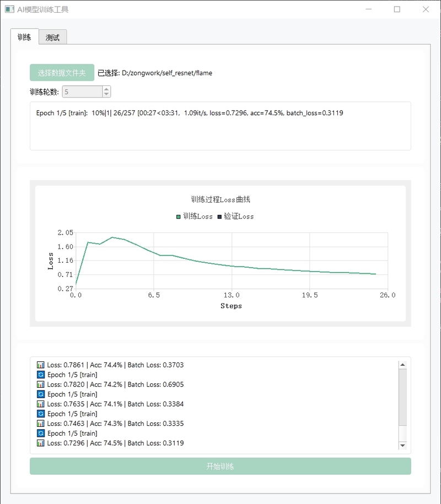Viewport: 441px width, 504px height.
Task: Click the log list scrollbar thumb
Action: tap(402, 397)
